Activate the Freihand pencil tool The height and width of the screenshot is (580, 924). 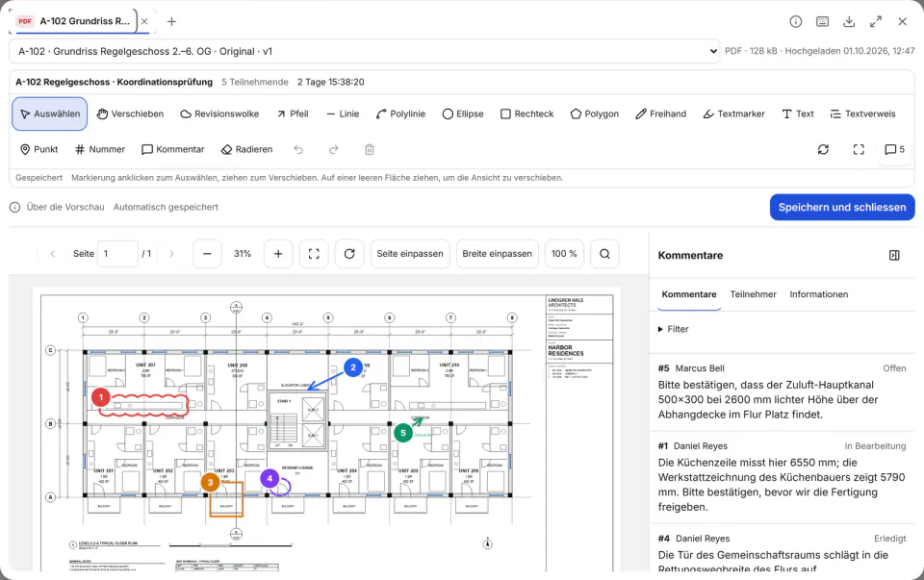coord(660,113)
